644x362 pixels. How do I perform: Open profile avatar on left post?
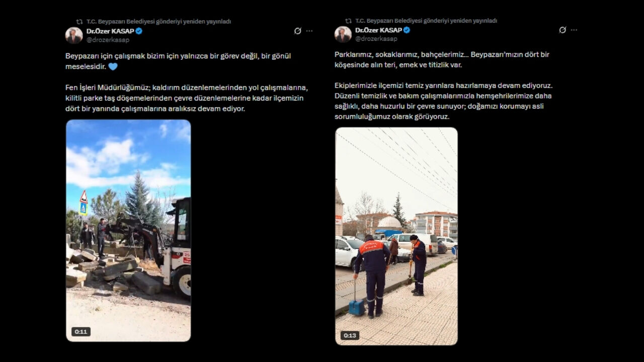(x=74, y=35)
